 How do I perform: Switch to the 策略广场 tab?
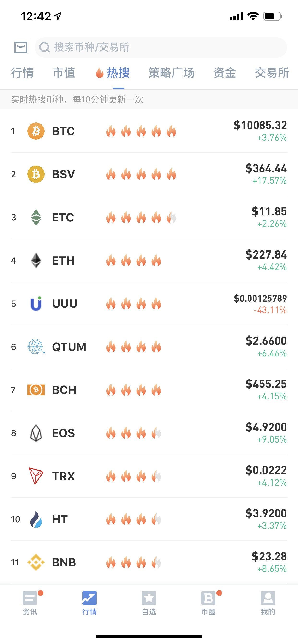tap(172, 73)
